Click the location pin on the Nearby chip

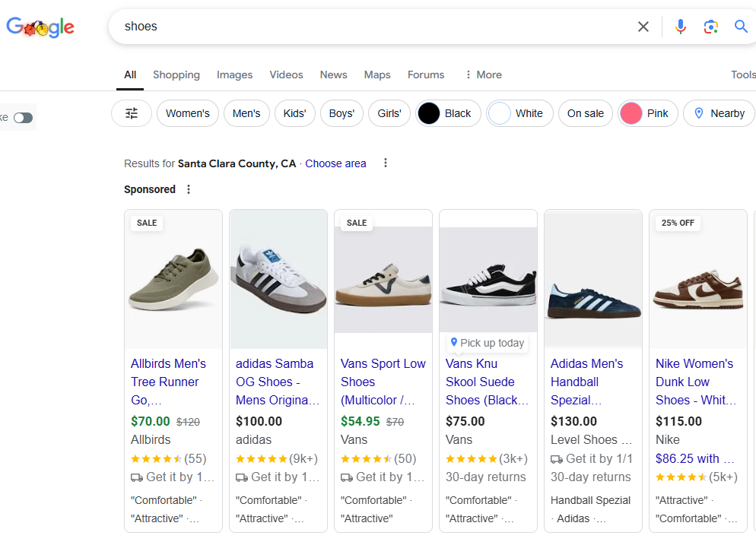tap(699, 113)
